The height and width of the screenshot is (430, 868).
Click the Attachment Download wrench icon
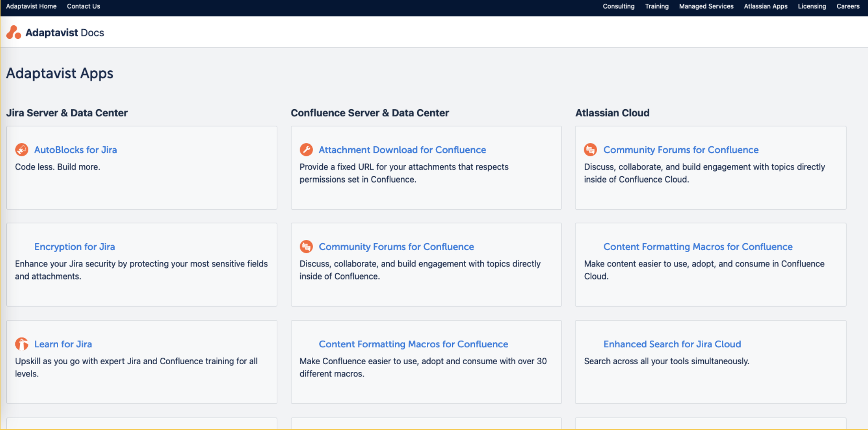[306, 150]
